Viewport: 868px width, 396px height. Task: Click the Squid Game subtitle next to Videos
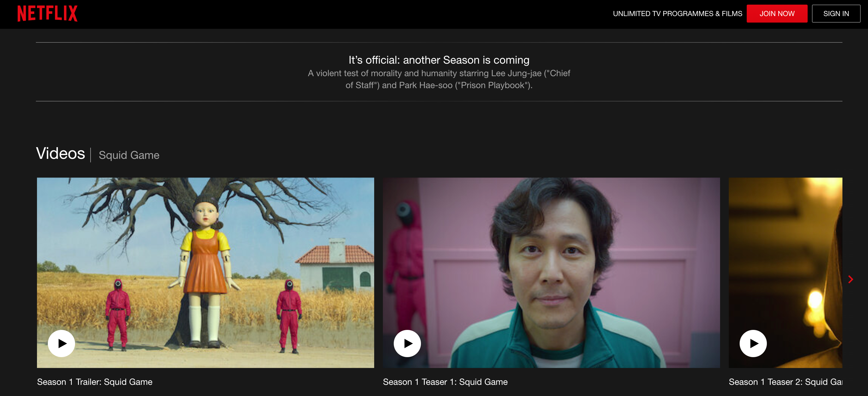(x=129, y=155)
